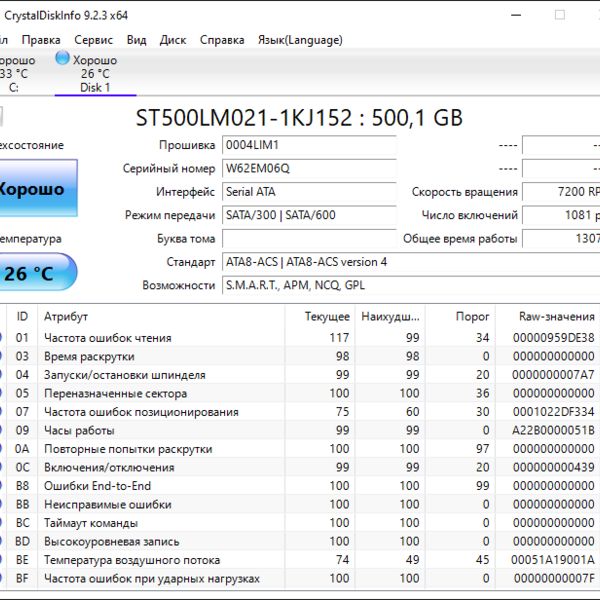Select the Частота ошибок чтения row
600x600 pixels.
[300, 338]
